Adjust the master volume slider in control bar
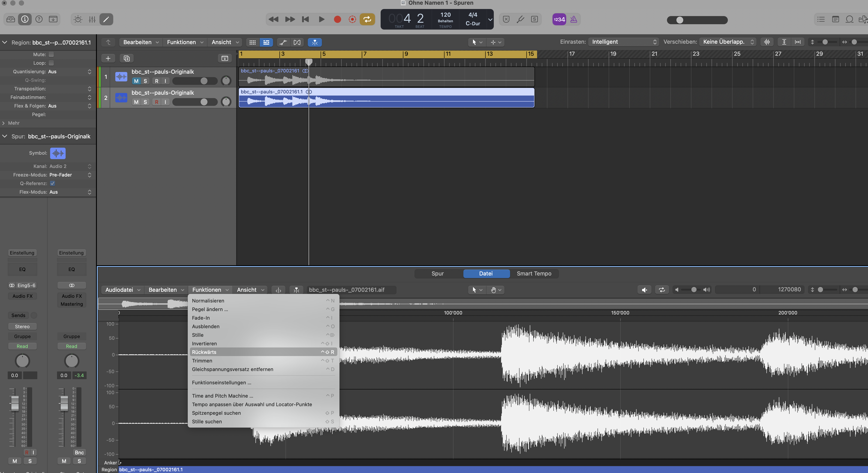 697,20
